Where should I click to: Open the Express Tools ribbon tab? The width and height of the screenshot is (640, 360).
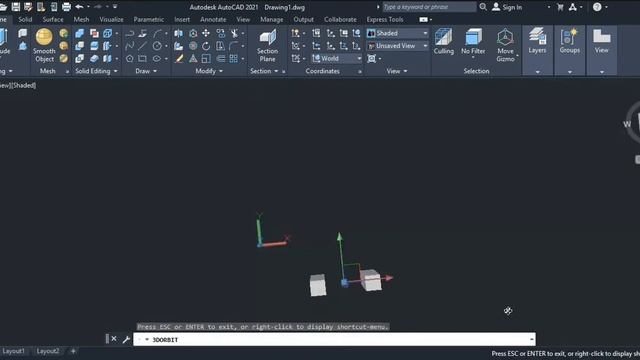point(384,19)
